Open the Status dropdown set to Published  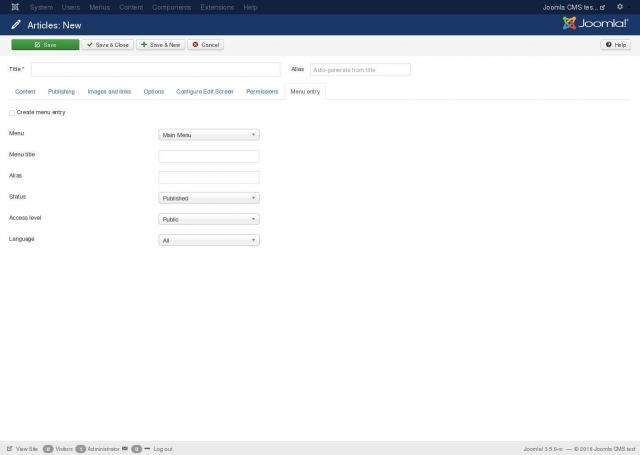coord(209,198)
